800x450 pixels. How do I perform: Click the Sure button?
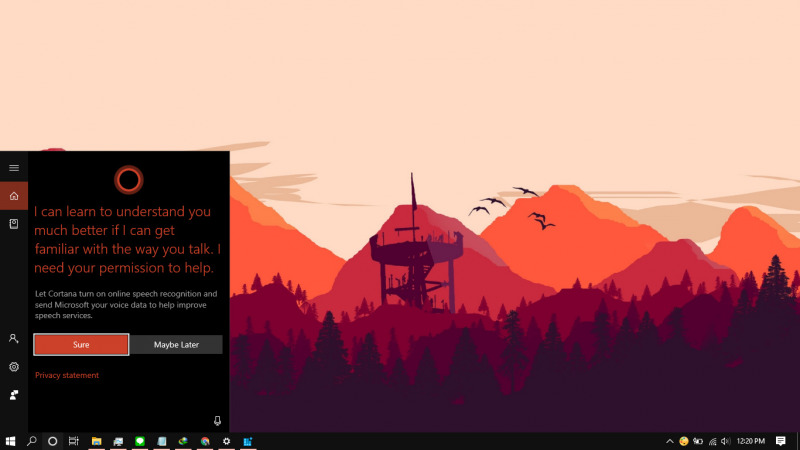point(81,344)
